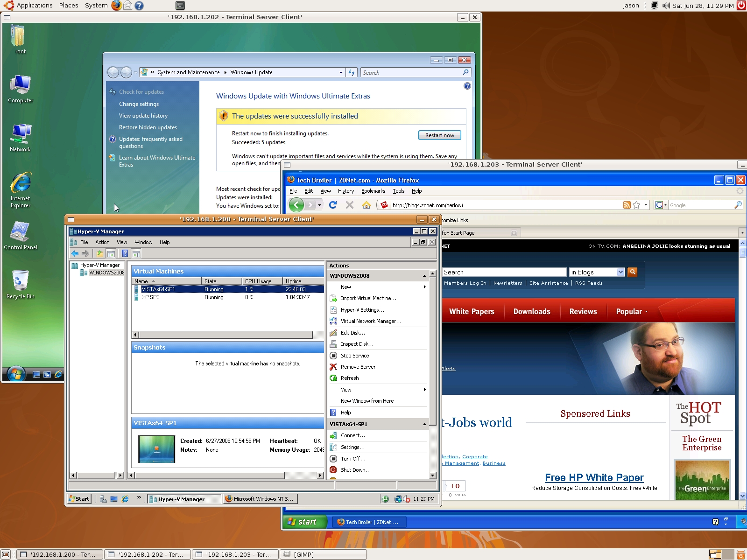Click the orange search button on the ZDNet page

pyautogui.click(x=633, y=272)
